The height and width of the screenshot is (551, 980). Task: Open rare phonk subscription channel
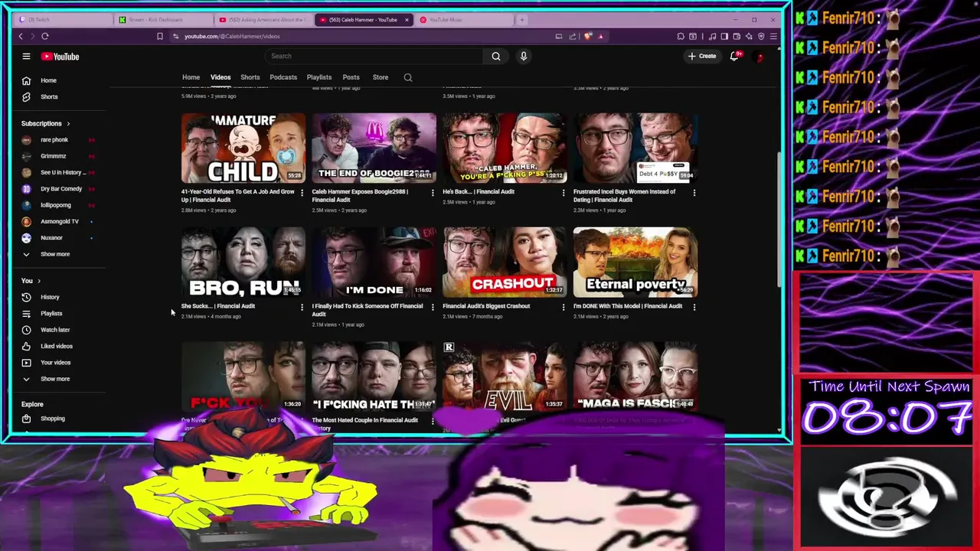coord(54,140)
